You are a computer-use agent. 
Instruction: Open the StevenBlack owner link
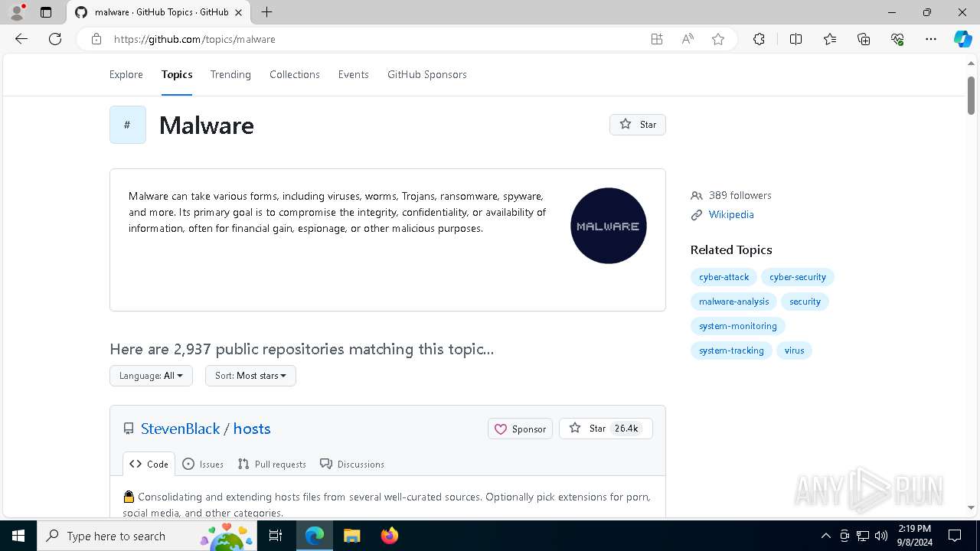181,429
